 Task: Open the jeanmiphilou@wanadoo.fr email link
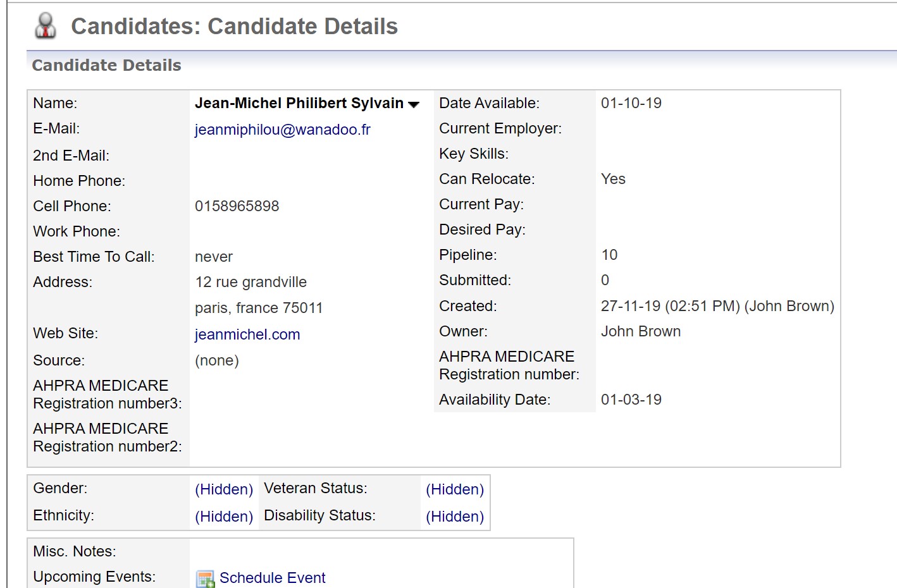coord(282,130)
